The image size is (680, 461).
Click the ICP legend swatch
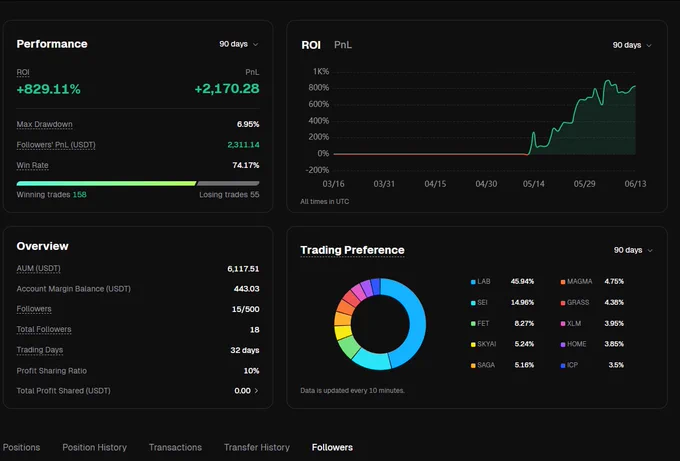click(x=563, y=365)
